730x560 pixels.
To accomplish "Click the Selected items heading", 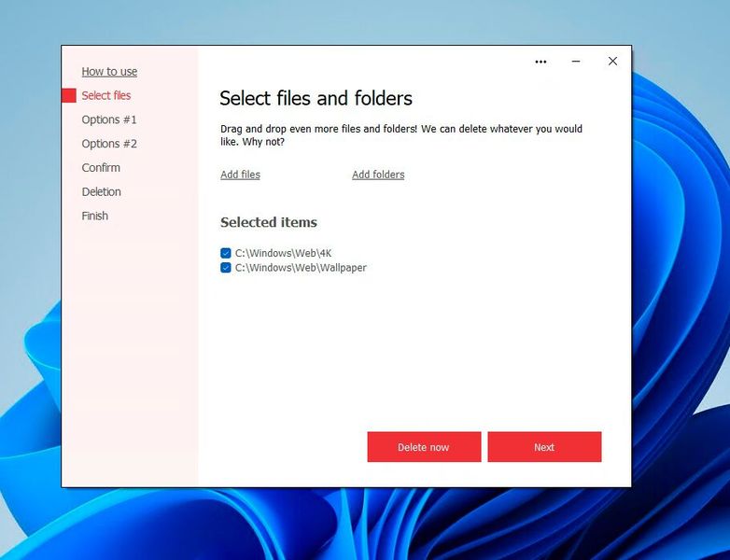I will coord(269,222).
